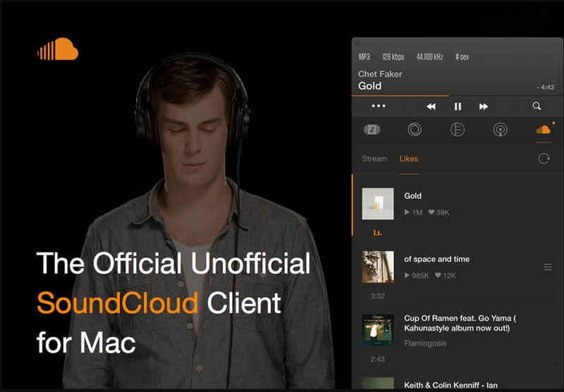
Task: Open the playlist circle icon
Action: coord(458,130)
